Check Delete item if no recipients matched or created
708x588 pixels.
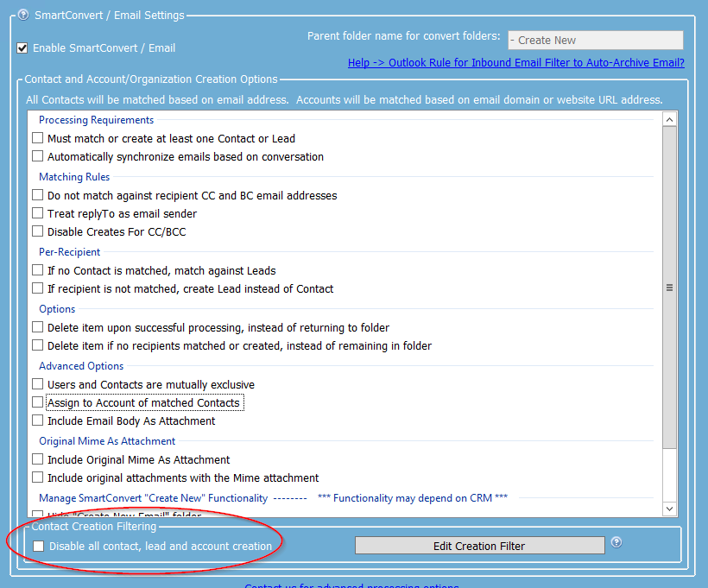[x=38, y=345]
